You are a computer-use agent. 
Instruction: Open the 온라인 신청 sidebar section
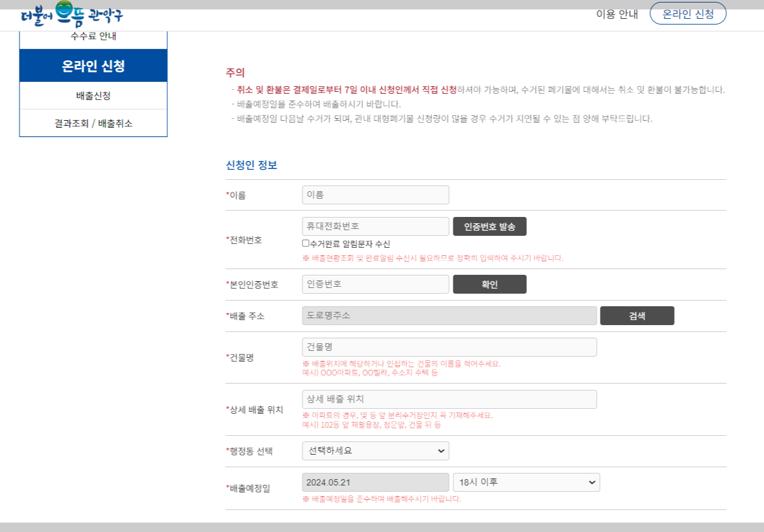[x=93, y=65]
